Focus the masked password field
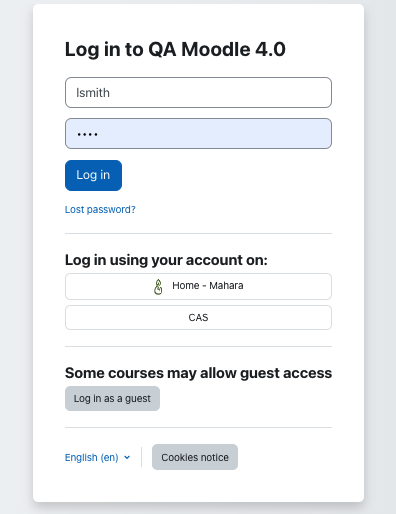Viewport: 396px width, 514px height. click(x=198, y=133)
